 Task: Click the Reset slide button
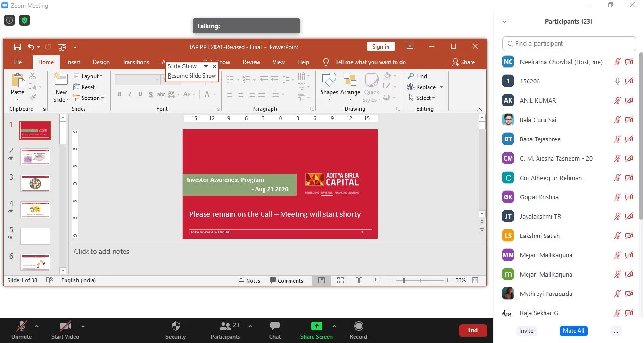pos(84,87)
